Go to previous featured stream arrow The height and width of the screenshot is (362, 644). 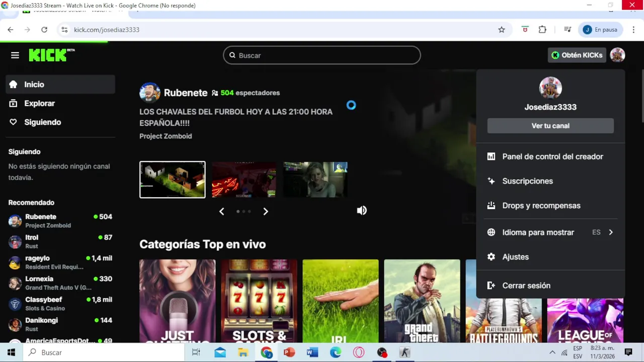click(x=221, y=212)
